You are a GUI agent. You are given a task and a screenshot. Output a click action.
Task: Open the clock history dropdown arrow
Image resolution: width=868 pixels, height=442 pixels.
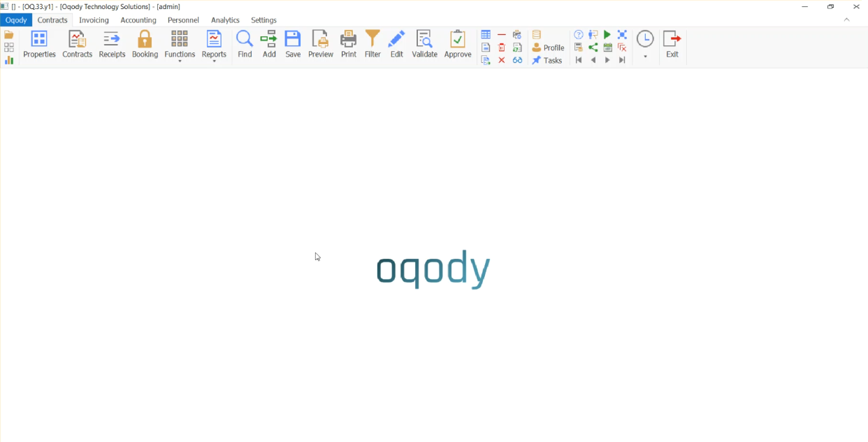[645, 57]
